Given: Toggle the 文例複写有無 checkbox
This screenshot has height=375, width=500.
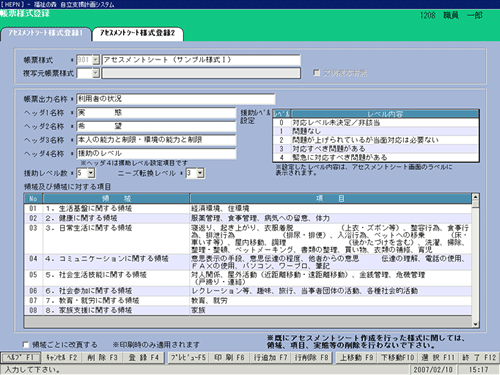Looking at the screenshot, I should pyautogui.click(x=317, y=73).
